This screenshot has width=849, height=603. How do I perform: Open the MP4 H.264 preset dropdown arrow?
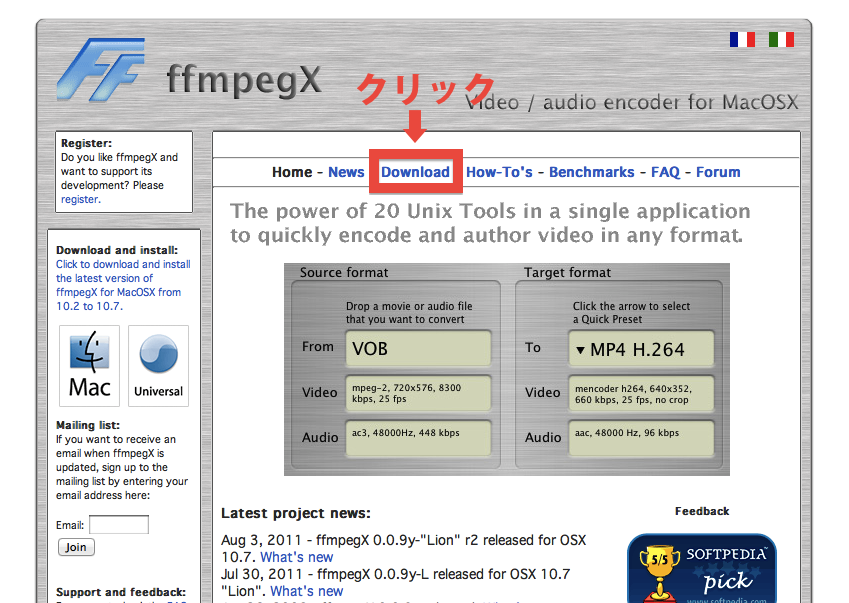(x=580, y=350)
